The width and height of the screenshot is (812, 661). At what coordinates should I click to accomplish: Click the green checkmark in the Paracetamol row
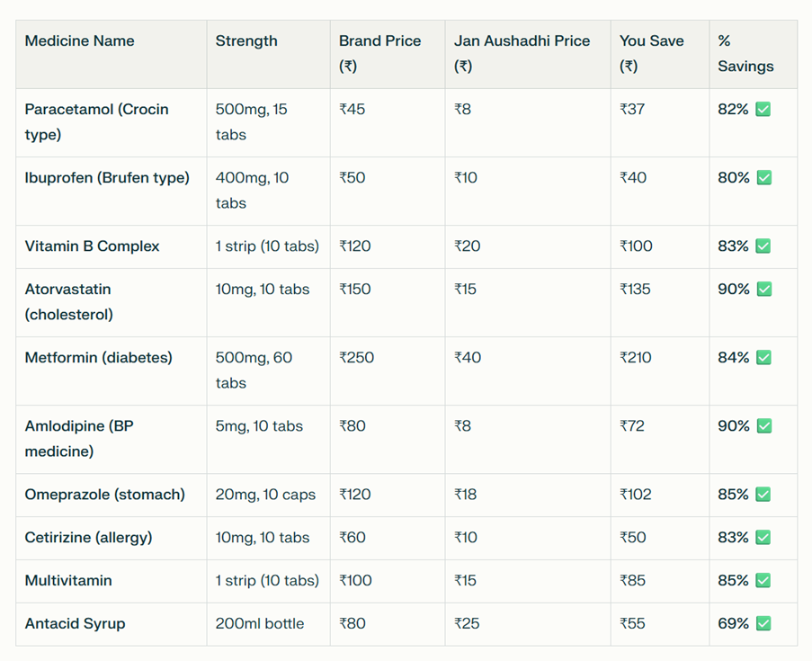tap(763, 110)
